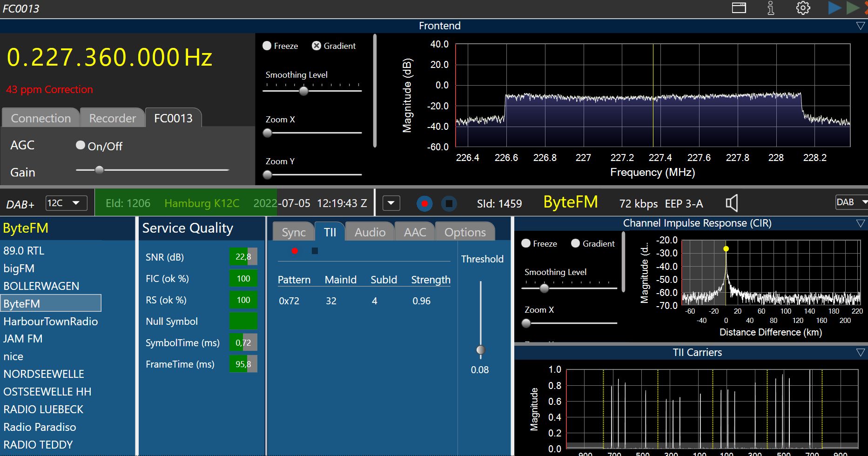Switch to the Audio tab
Image resolution: width=868 pixels, height=456 pixels.
point(370,232)
